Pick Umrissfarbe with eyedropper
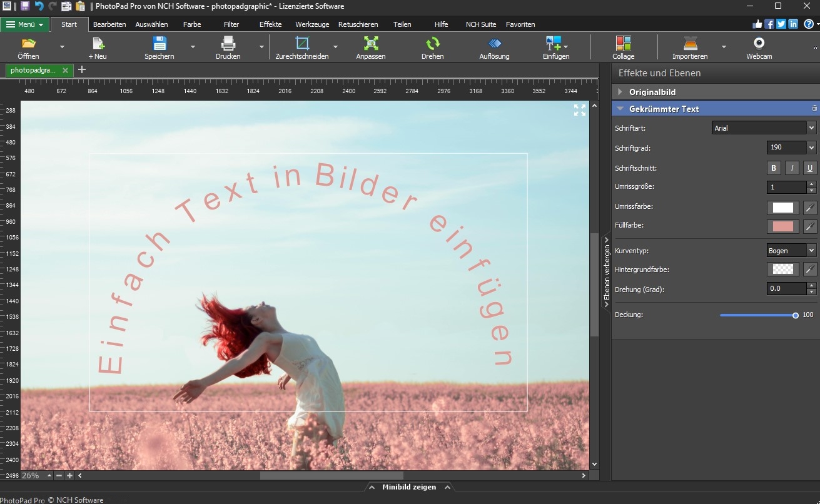The height and width of the screenshot is (504, 820). pos(810,208)
